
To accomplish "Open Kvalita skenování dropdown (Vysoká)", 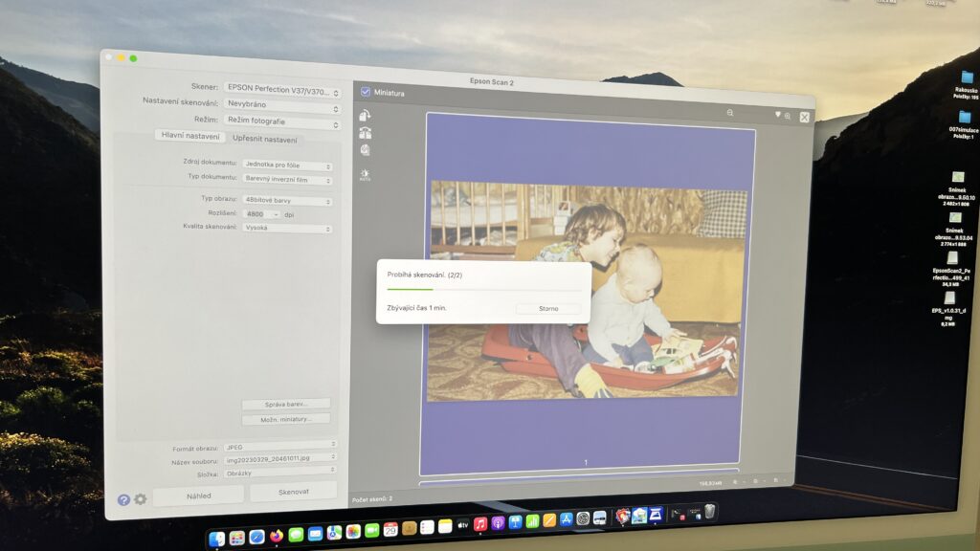I will (x=287, y=228).
